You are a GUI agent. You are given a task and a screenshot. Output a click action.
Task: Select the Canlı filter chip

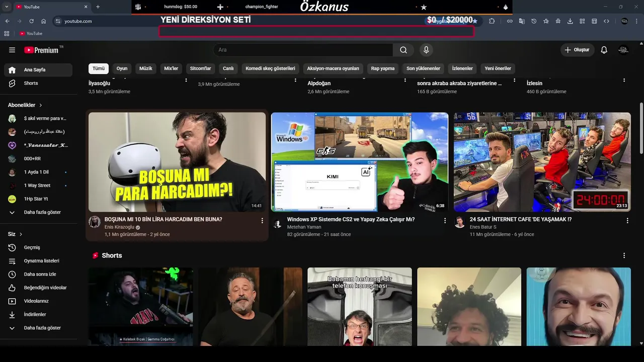pyautogui.click(x=228, y=68)
